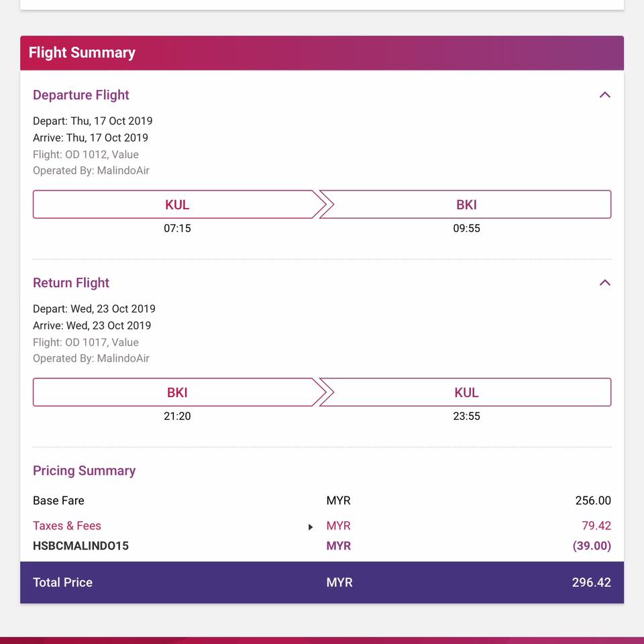Collapse the Departure Flight section chevron

(604, 95)
